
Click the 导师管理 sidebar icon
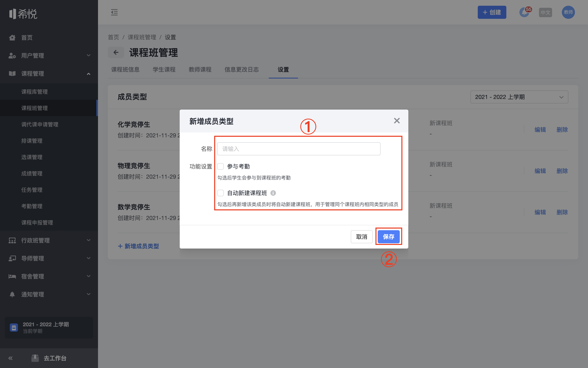coord(12,258)
